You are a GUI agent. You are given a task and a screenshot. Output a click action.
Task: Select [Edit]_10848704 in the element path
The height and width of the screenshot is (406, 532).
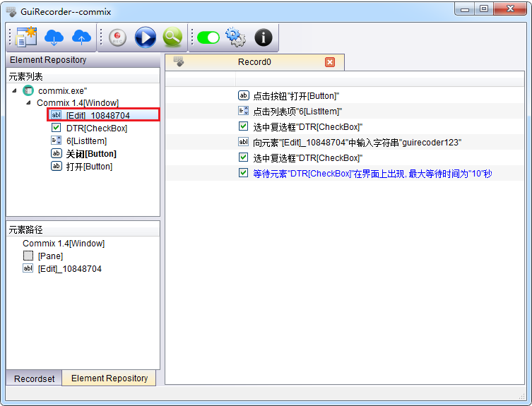(69, 269)
